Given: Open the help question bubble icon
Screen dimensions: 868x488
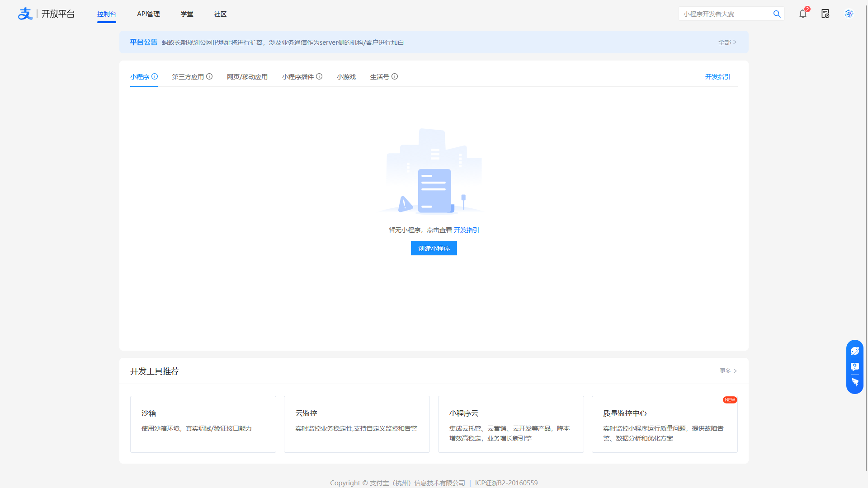Looking at the screenshot, I should click(855, 366).
